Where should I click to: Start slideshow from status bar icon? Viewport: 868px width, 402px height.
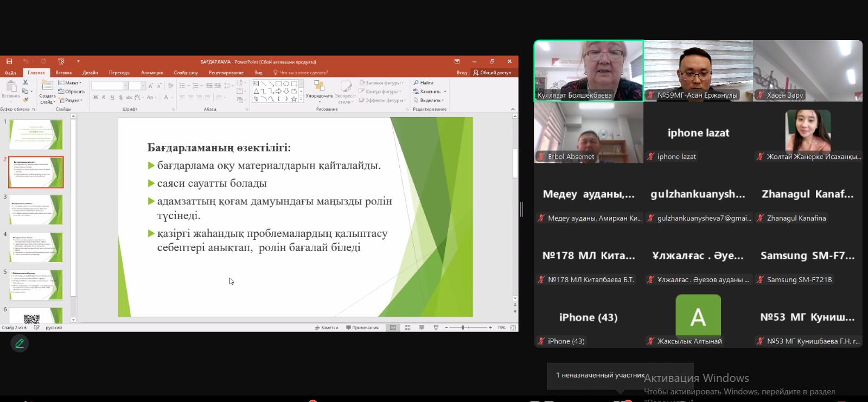click(436, 328)
